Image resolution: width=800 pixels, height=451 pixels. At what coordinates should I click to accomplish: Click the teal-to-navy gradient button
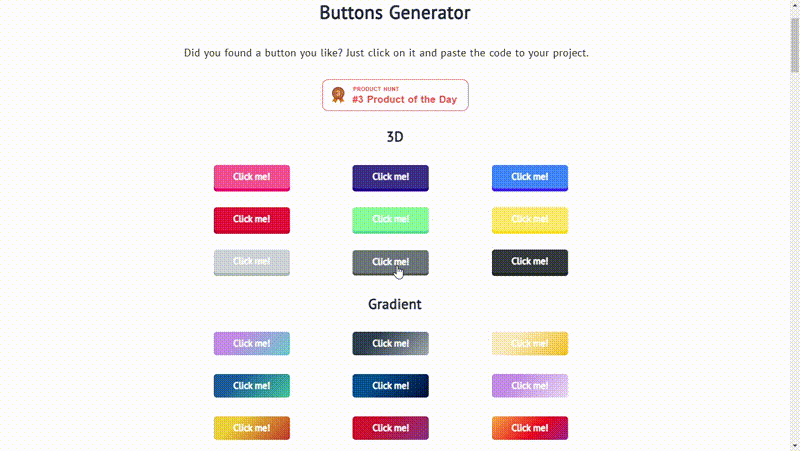coord(391,385)
